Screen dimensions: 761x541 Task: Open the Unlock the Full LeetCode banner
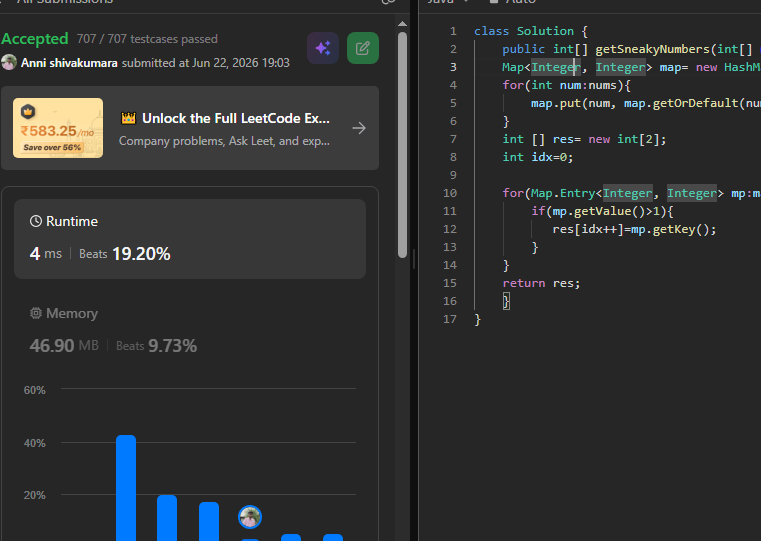190,128
